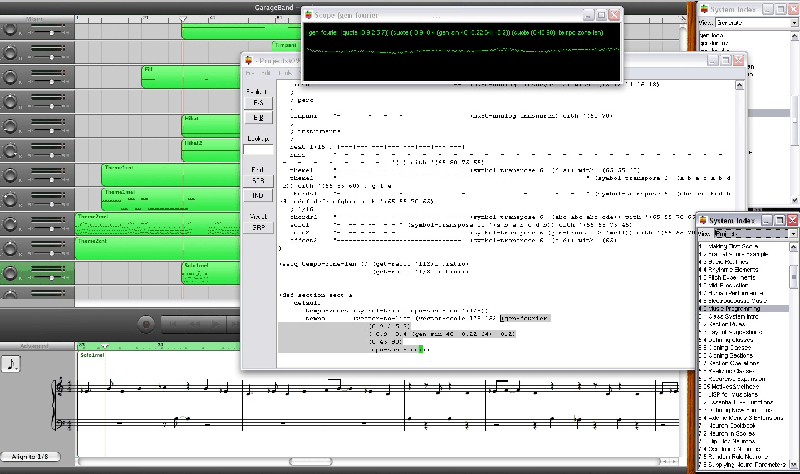Viewport: 800px width, 474px height.
Task: Focus the Lookup input field in Projects window
Action: coord(258,149)
